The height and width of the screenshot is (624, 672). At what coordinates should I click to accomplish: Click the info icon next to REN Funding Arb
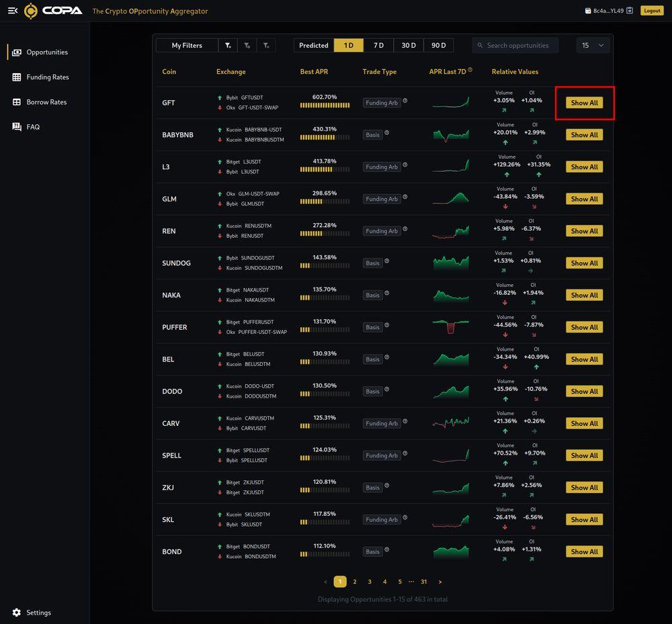point(405,228)
